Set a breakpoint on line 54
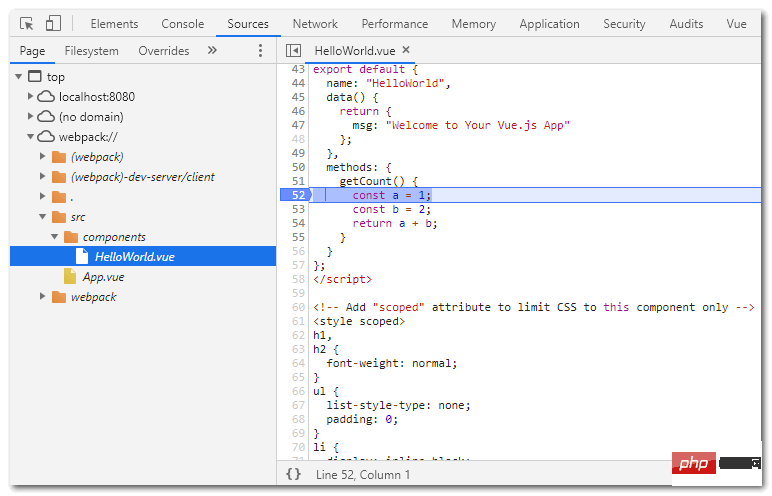772x496 pixels. 298,223
